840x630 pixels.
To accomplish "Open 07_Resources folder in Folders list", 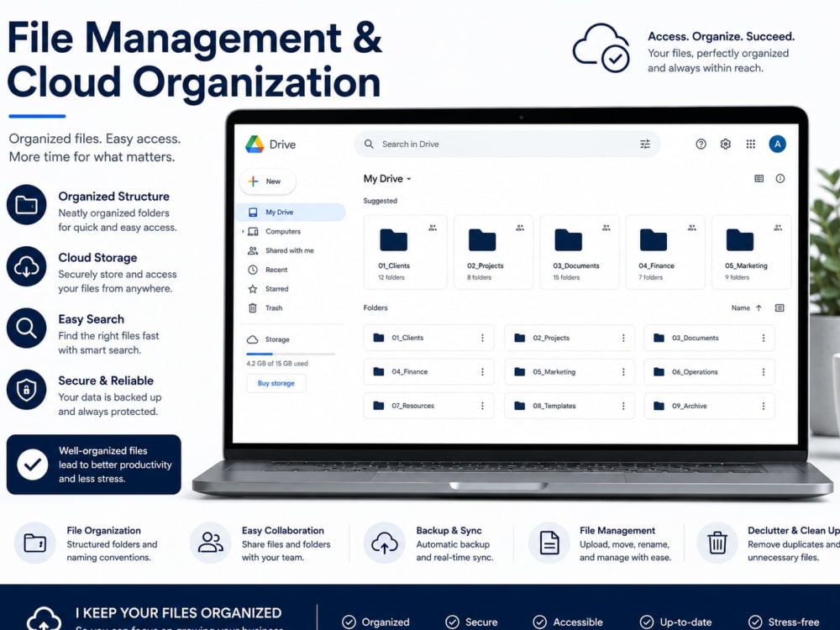I will click(428, 406).
